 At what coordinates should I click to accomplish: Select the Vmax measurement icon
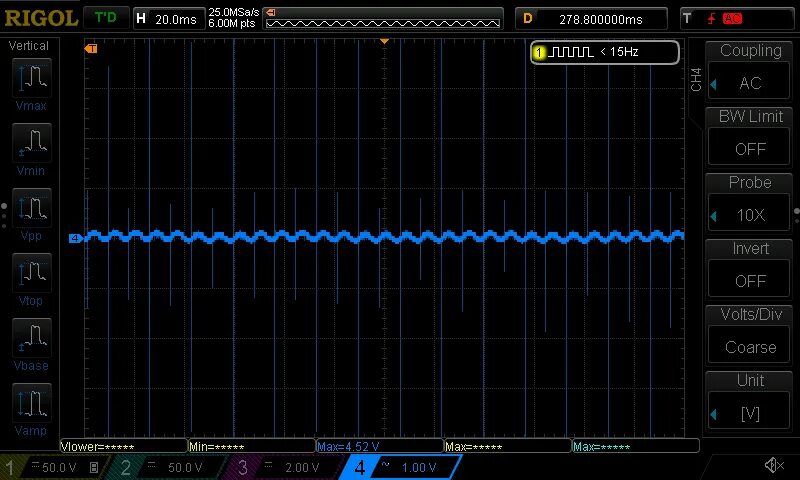pos(31,78)
